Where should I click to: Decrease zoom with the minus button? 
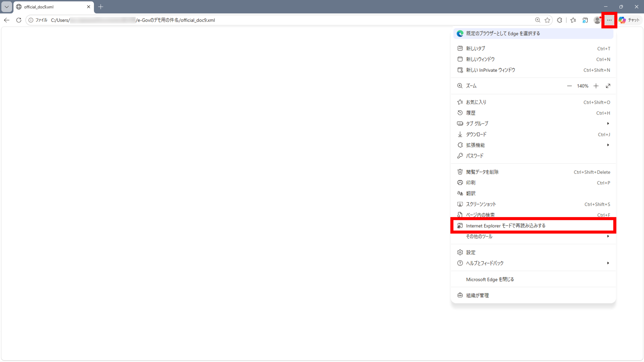pyautogui.click(x=569, y=86)
